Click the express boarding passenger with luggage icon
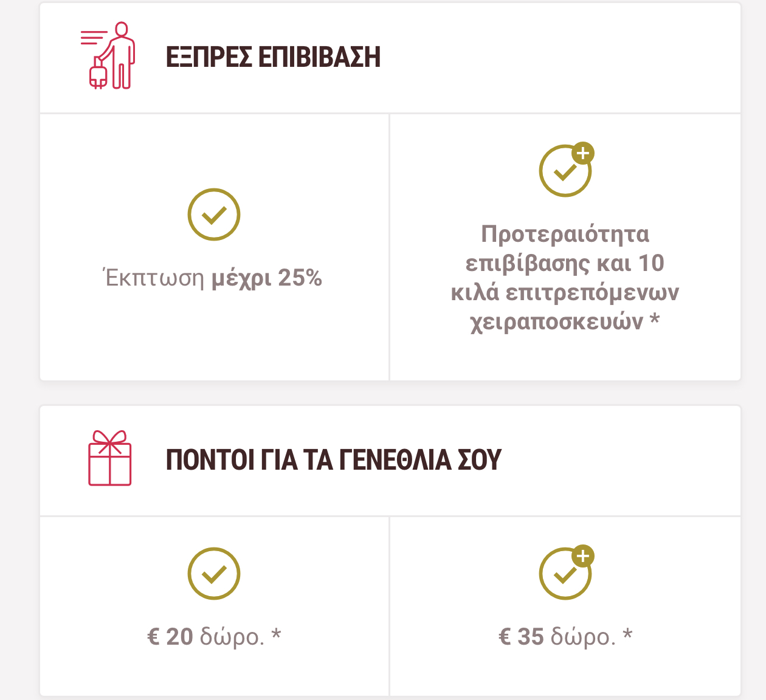Viewport: 766px width, 700px height. [x=108, y=56]
